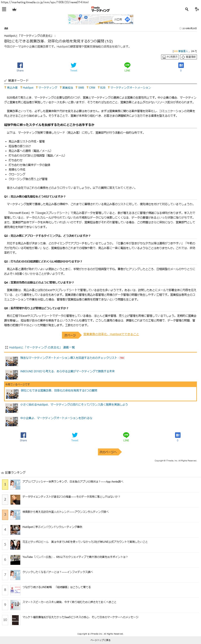Select the マーケティングオートメーション keyword tag
Screen dimensions: 201x644
coord(129,88)
